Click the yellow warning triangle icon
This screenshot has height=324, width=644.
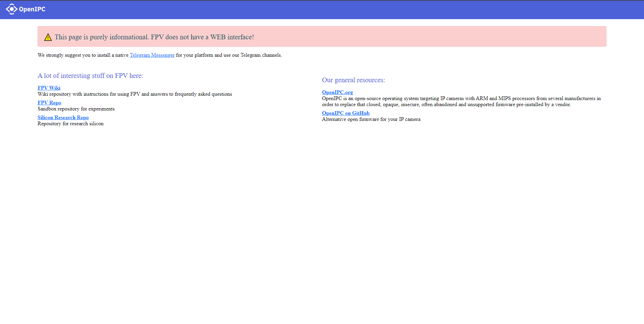click(48, 37)
